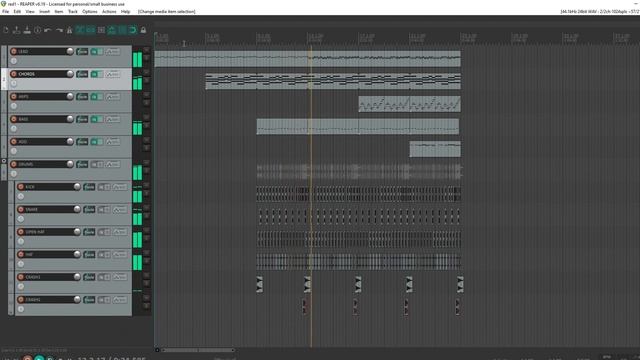This screenshot has height=360, width=640.
Task: Open the Actions menu
Action: tap(109, 11)
